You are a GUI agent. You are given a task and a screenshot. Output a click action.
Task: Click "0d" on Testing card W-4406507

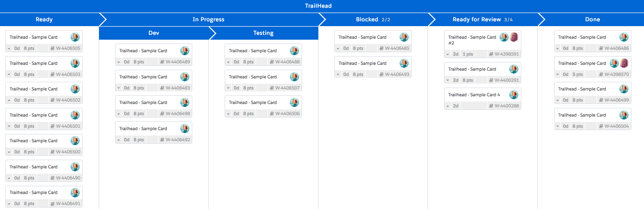coord(236,88)
